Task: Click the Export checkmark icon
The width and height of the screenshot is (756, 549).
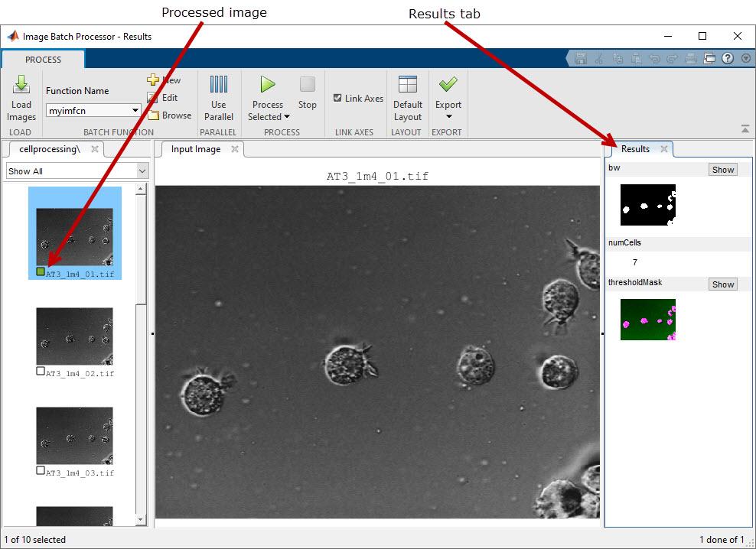Action: point(448,84)
